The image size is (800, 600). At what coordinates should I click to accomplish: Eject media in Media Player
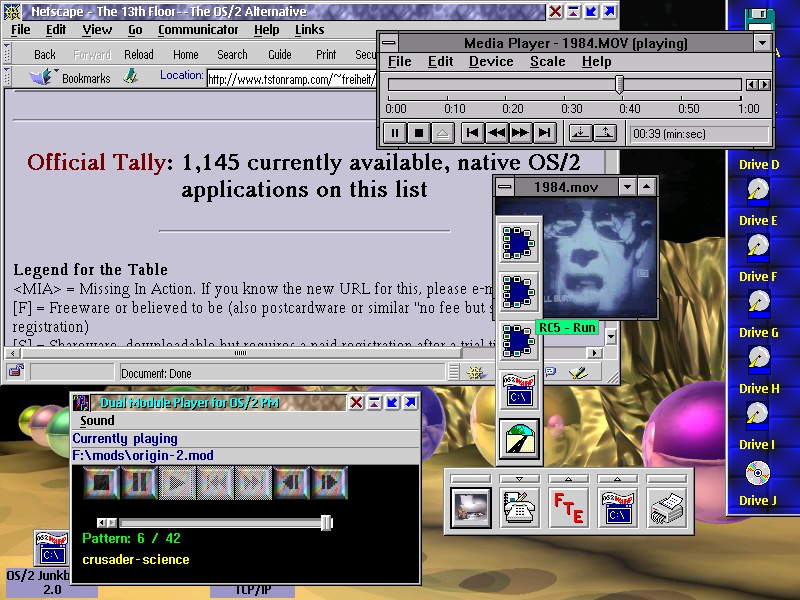point(442,134)
